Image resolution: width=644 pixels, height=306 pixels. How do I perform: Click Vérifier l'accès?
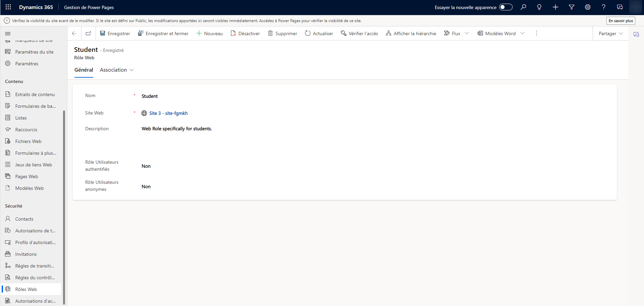(x=359, y=33)
